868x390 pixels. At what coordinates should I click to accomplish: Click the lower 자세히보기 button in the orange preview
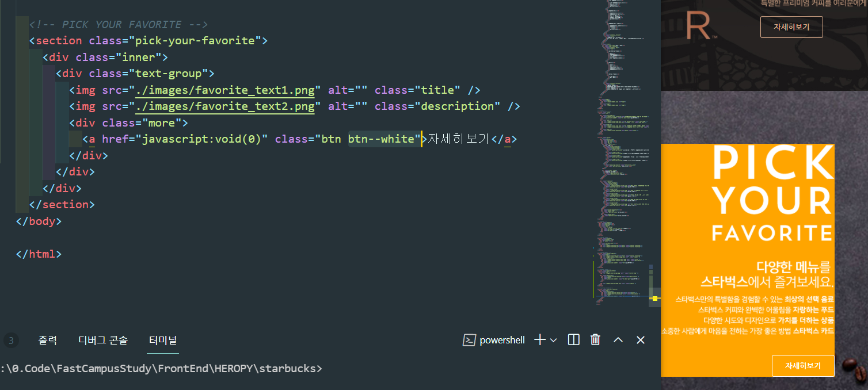803,366
